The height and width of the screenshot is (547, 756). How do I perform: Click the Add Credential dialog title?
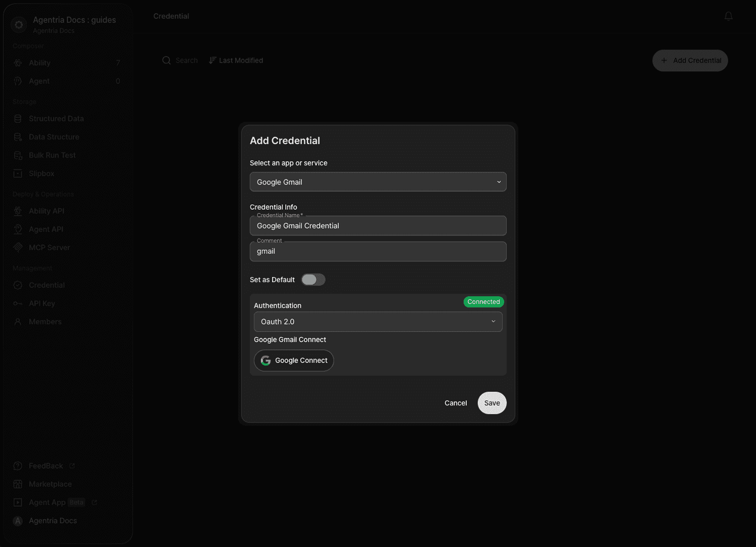tap(285, 141)
